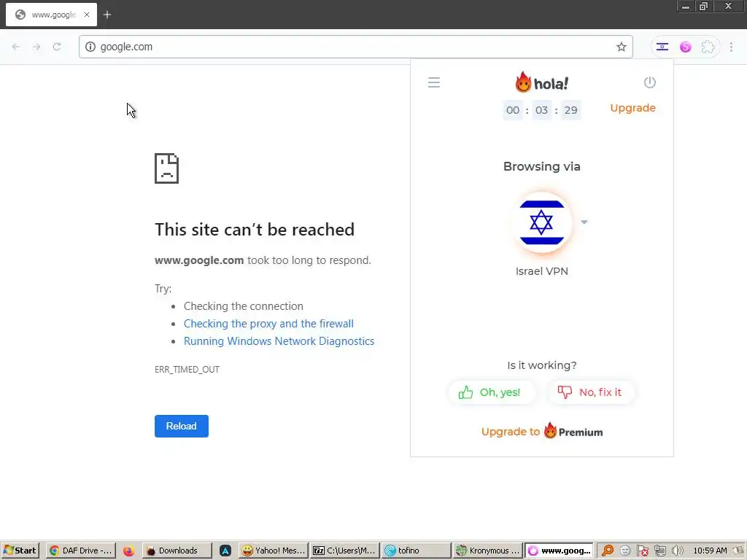The width and height of the screenshot is (747, 560).
Task: Click the 'No, fix it' thumbs down button
Action: (x=591, y=392)
